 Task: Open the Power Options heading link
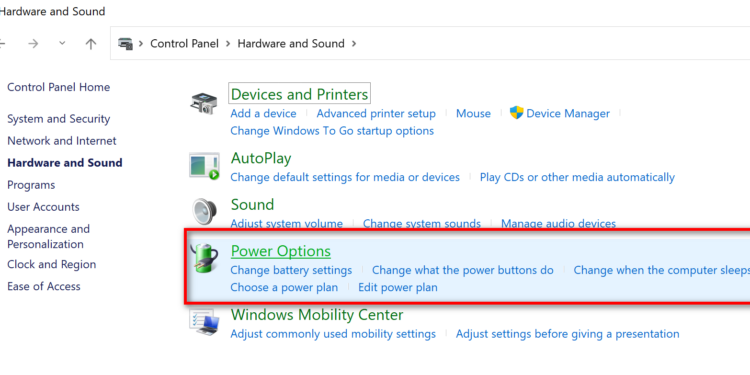pyautogui.click(x=280, y=251)
